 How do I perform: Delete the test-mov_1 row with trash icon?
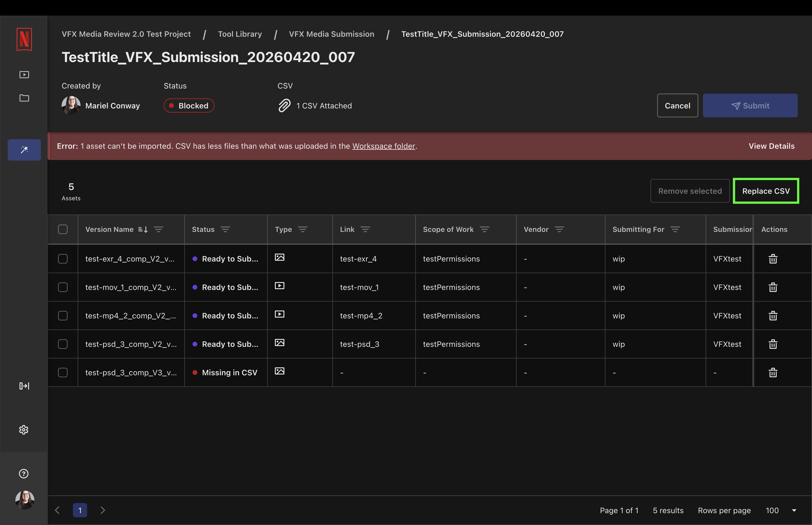click(x=773, y=287)
